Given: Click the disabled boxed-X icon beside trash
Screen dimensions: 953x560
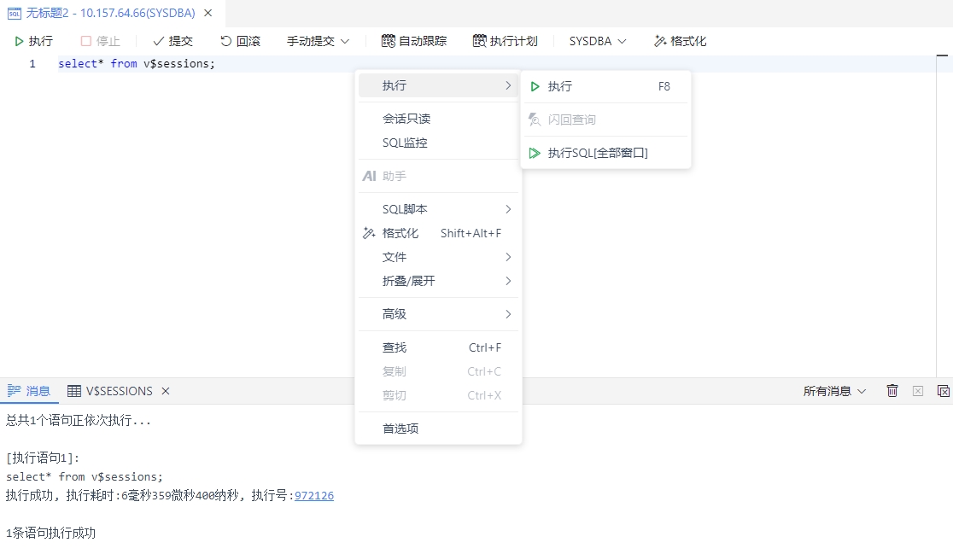Looking at the screenshot, I should tap(918, 391).
